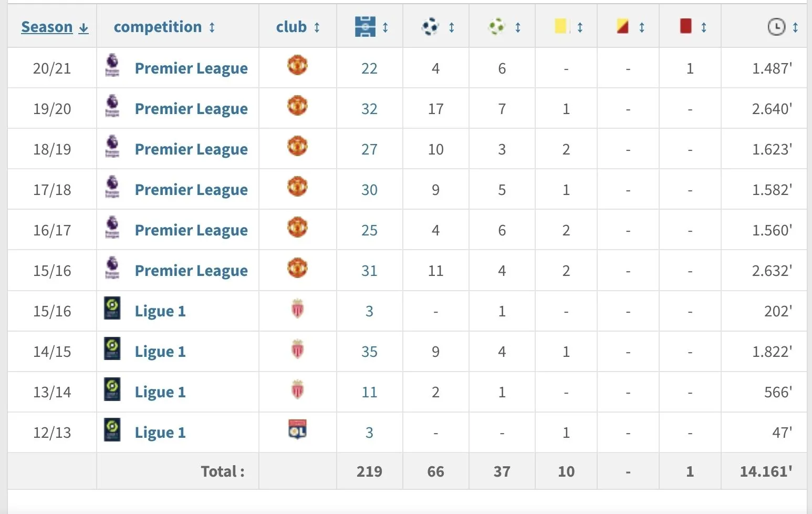The width and height of the screenshot is (812, 514).
Task: Open Premier League link for 19/20
Action: pyautogui.click(x=191, y=109)
